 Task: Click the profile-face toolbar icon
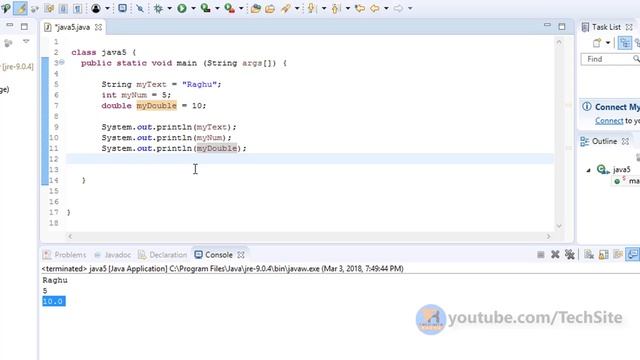pos(96,8)
